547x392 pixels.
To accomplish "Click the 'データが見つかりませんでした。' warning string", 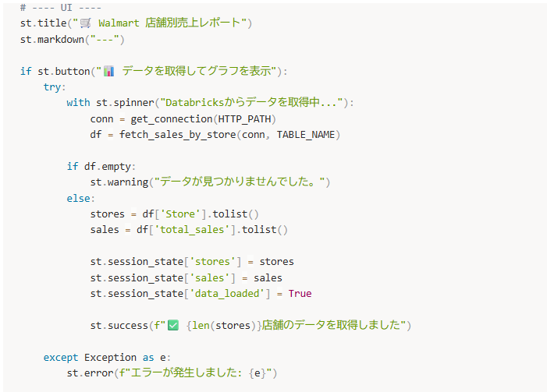I will (239, 182).
